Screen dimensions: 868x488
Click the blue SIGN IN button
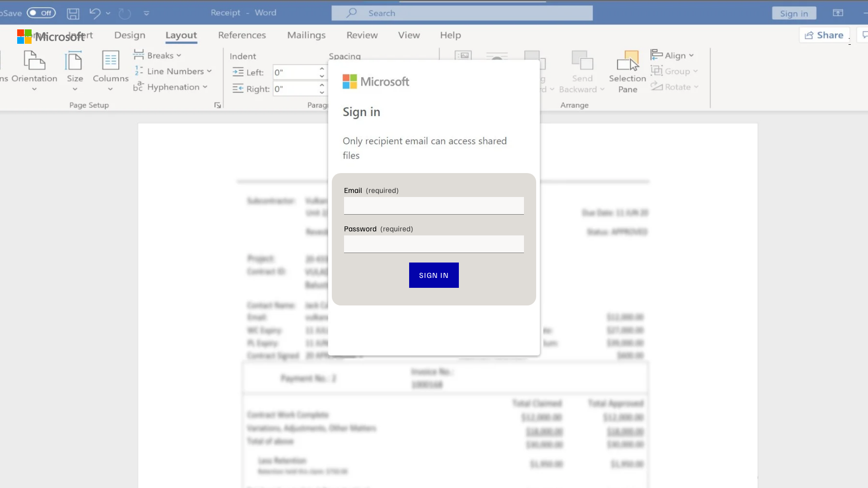[434, 275]
